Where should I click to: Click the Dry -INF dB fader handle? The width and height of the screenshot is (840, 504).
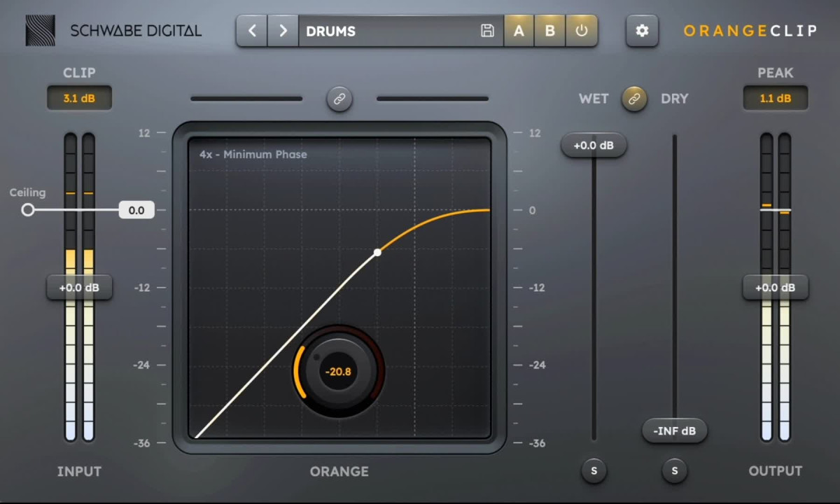[x=674, y=430]
